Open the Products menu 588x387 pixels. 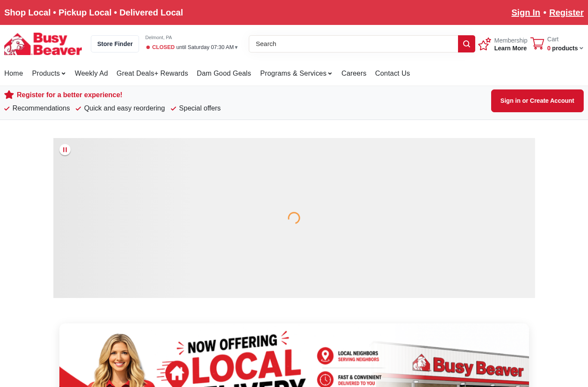pos(49,73)
